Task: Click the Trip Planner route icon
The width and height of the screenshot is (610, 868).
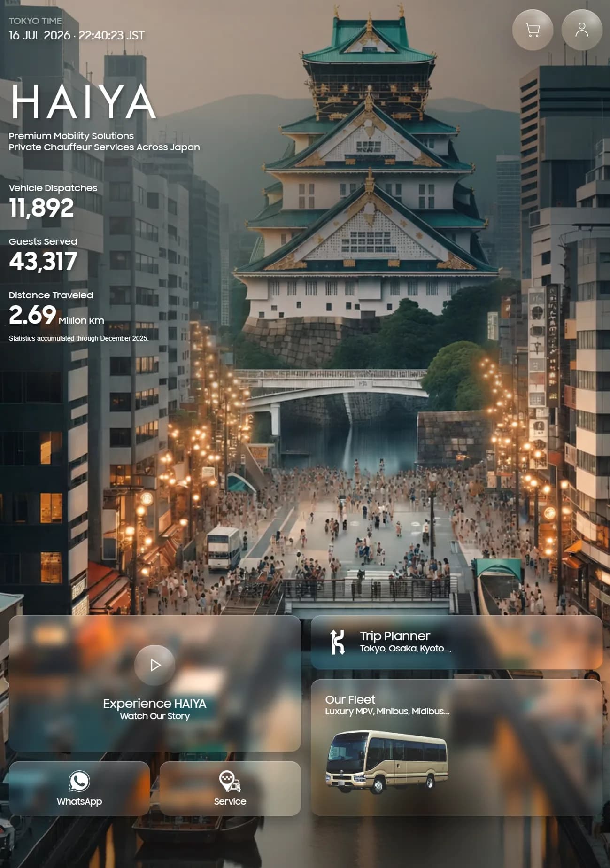Action: (338, 642)
